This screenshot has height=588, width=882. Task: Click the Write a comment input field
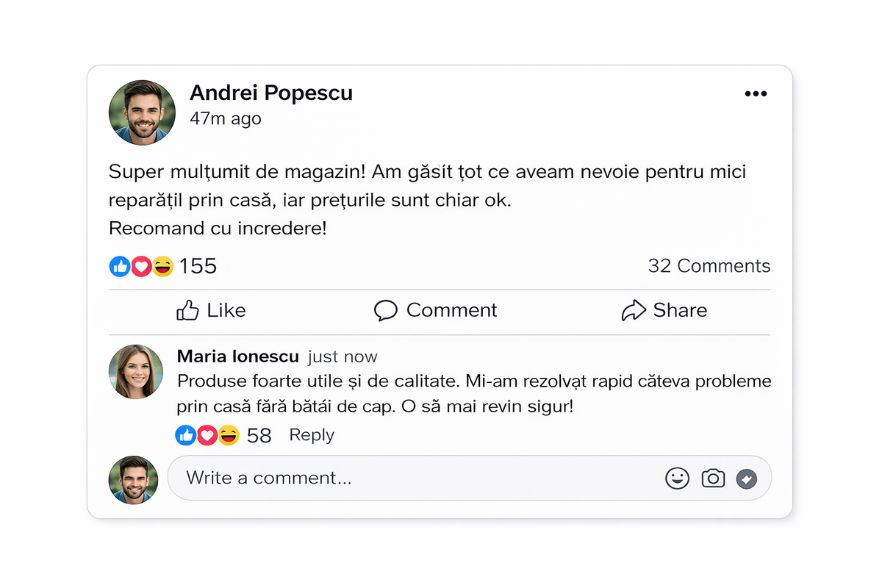[x=367, y=478]
